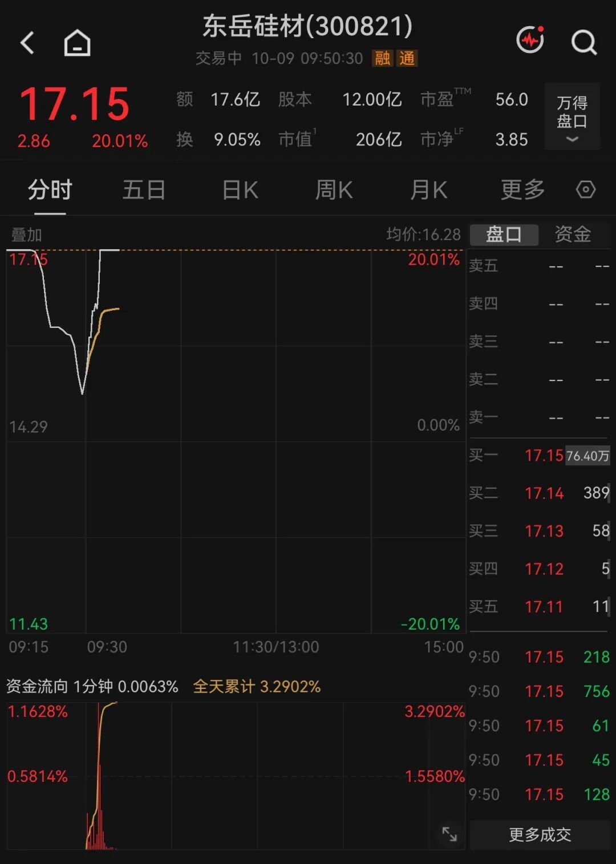
Task: Tap 全天累计 3.2902% label
Action: 257,686
